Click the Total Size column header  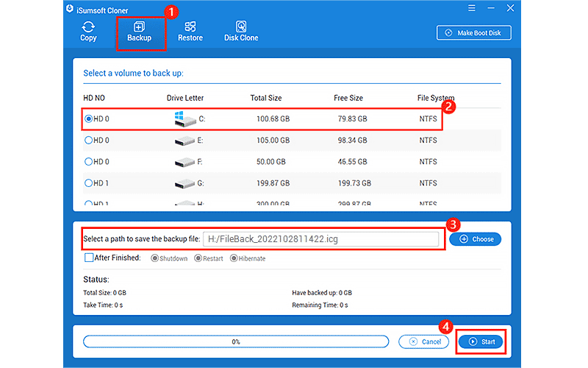[266, 98]
